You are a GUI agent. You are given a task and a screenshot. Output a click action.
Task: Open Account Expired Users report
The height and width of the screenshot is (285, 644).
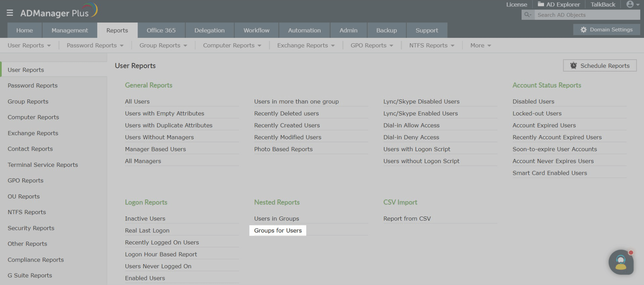click(544, 125)
